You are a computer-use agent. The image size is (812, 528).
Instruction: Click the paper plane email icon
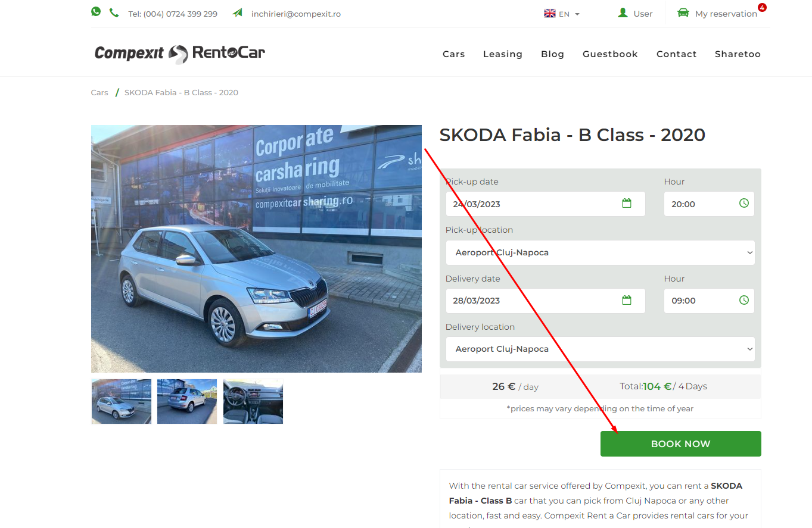238,13
